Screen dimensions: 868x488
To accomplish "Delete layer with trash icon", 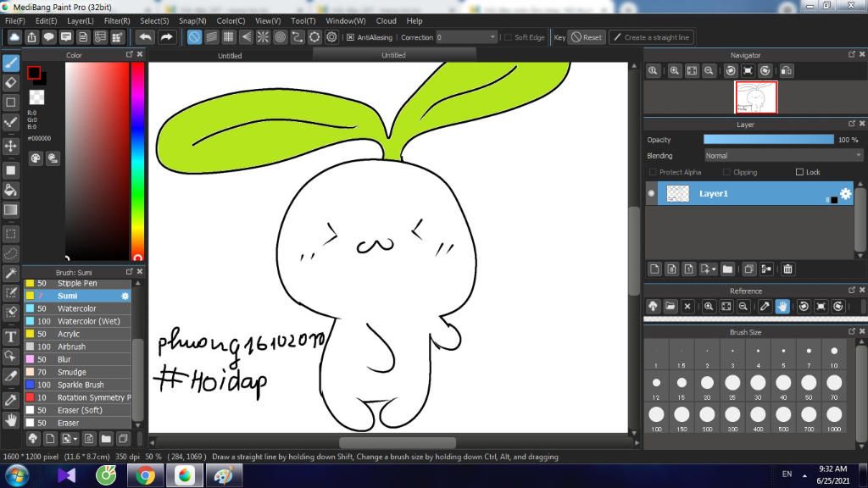I will click(787, 269).
